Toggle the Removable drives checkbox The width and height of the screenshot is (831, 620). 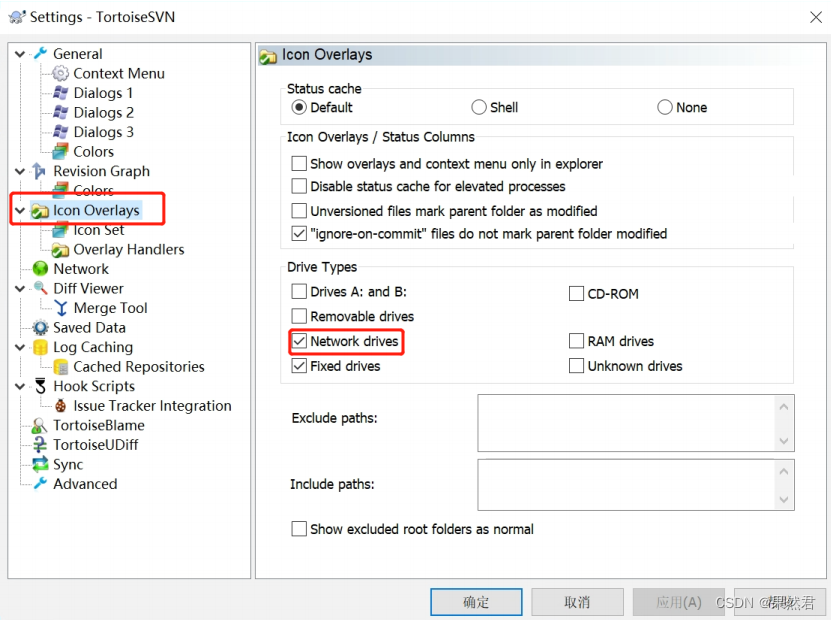[299, 316]
